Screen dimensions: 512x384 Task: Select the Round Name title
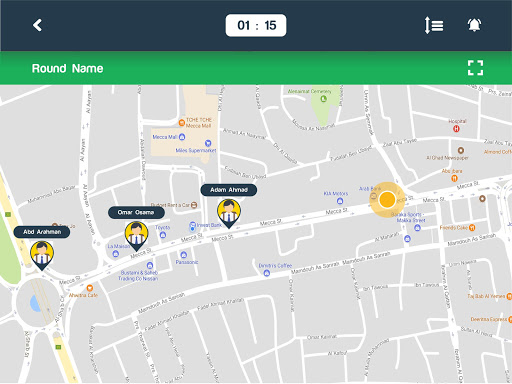point(67,68)
